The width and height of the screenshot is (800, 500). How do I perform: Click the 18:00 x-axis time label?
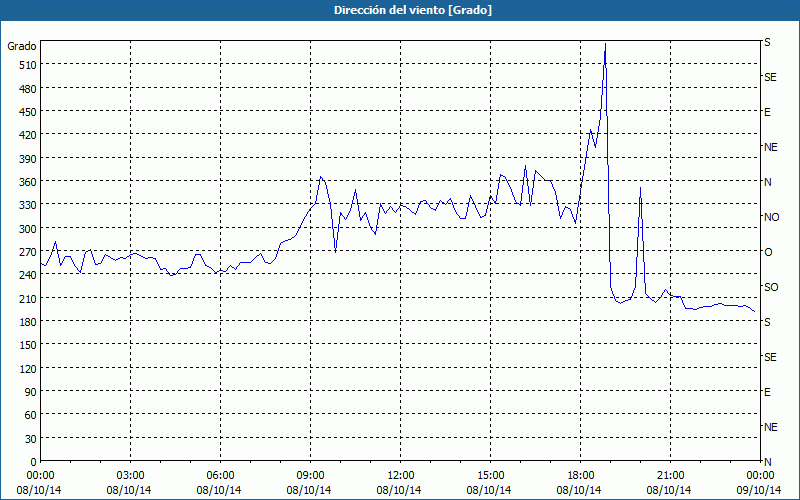tap(581, 476)
